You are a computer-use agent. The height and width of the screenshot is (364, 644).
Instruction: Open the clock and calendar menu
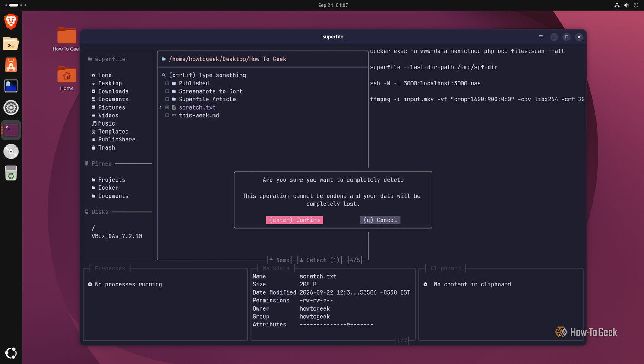(333, 5)
